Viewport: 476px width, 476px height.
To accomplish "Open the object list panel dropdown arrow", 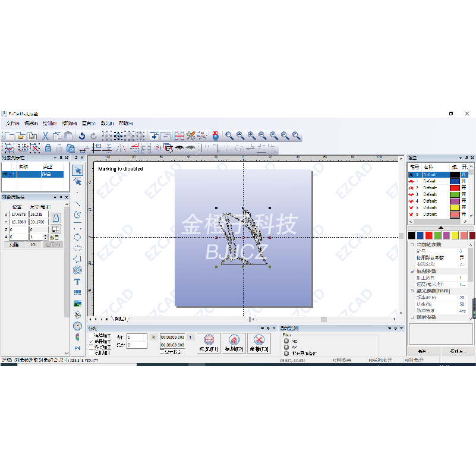I will tap(55, 158).
